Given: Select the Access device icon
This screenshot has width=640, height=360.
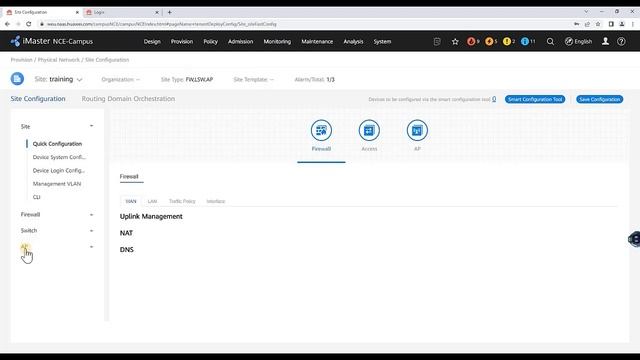Looking at the screenshot, I should [369, 130].
